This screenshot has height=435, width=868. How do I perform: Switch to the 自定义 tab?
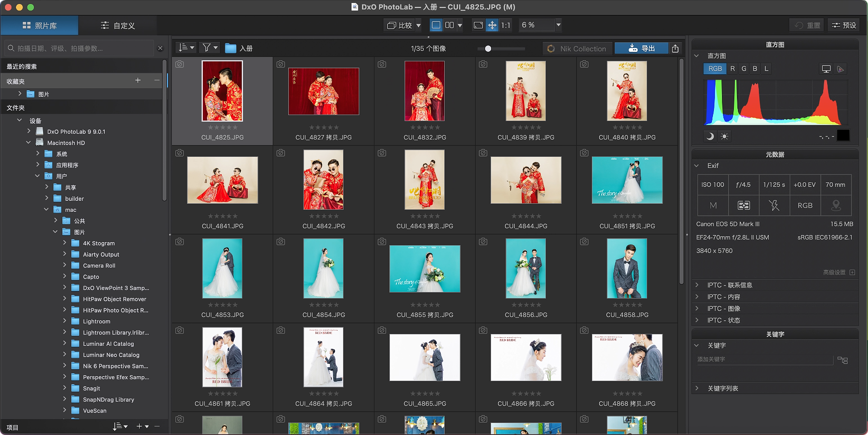(118, 25)
